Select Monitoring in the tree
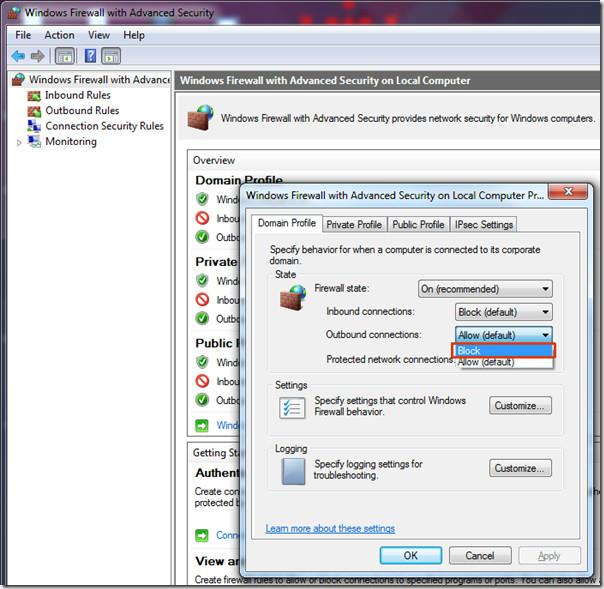 (x=71, y=141)
